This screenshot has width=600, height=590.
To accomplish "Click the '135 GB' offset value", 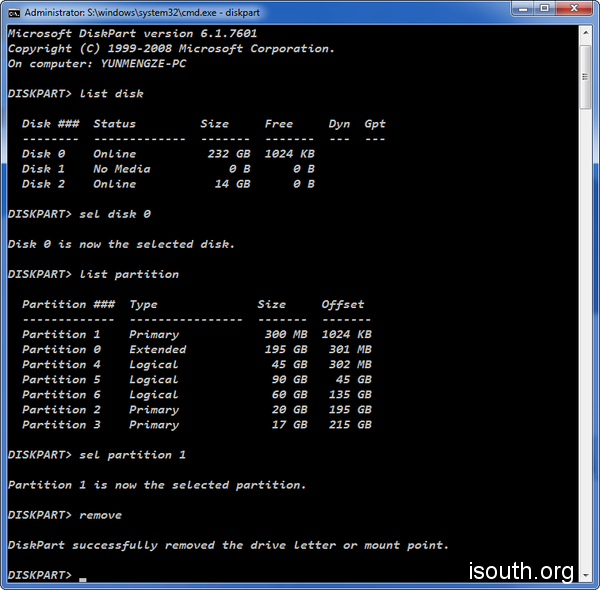I will (x=350, y=394).
